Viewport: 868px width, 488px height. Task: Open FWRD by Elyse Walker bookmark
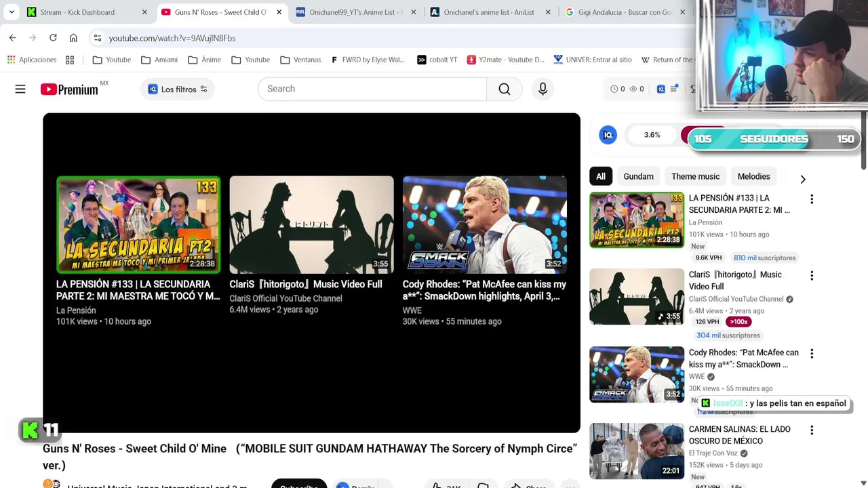(x=368, y=60)
